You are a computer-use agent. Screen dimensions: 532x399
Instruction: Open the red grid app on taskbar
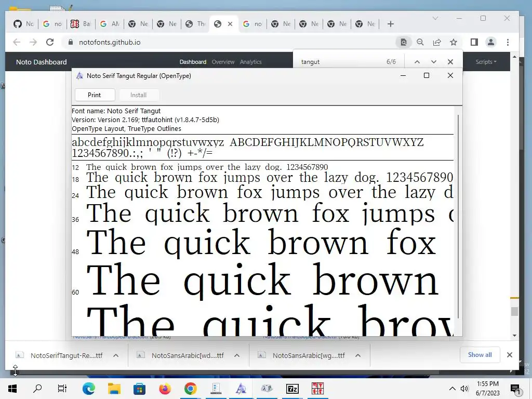(x=317, y=389)
